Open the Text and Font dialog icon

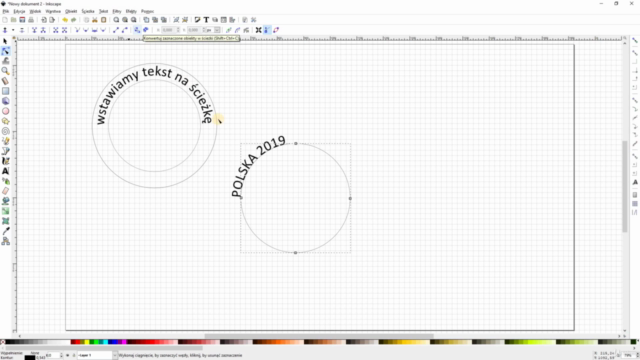coord(206,20)
